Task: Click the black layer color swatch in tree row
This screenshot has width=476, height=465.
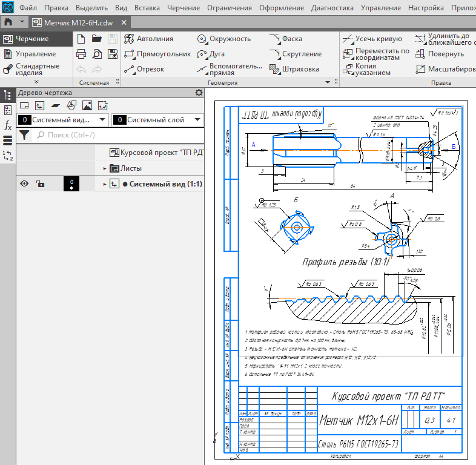Action: pos(71,184)
